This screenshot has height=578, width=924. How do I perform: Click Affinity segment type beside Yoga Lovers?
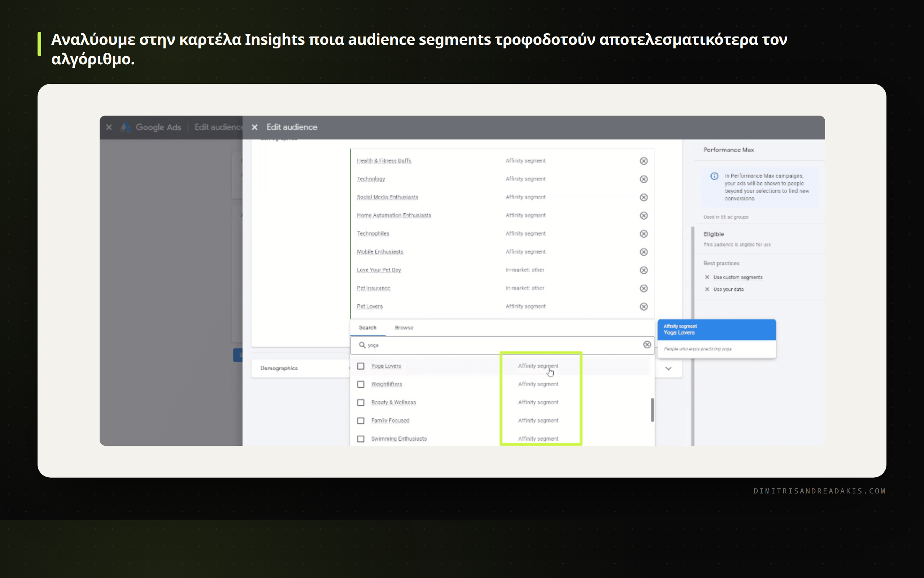tap(538, 366)
